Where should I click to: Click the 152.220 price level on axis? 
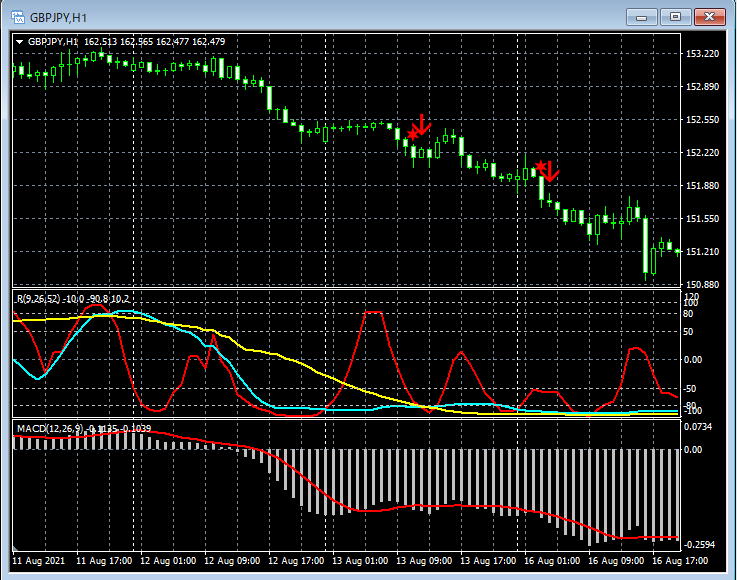[x=704, y=153]
